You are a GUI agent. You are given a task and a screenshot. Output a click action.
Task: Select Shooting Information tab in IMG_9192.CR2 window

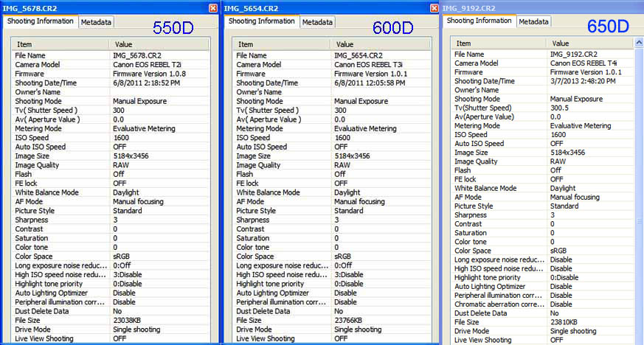[479, 21]
